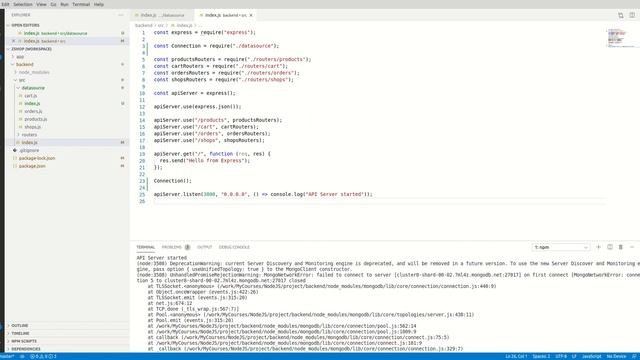Open the Terminal menu
The width and height of the screenshot is (640, 360).
click(x=81, y=4)
